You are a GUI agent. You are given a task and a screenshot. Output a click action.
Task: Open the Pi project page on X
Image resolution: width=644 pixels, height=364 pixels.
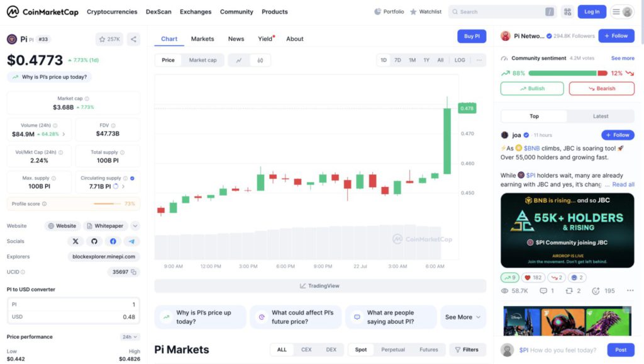pos(75,241)
